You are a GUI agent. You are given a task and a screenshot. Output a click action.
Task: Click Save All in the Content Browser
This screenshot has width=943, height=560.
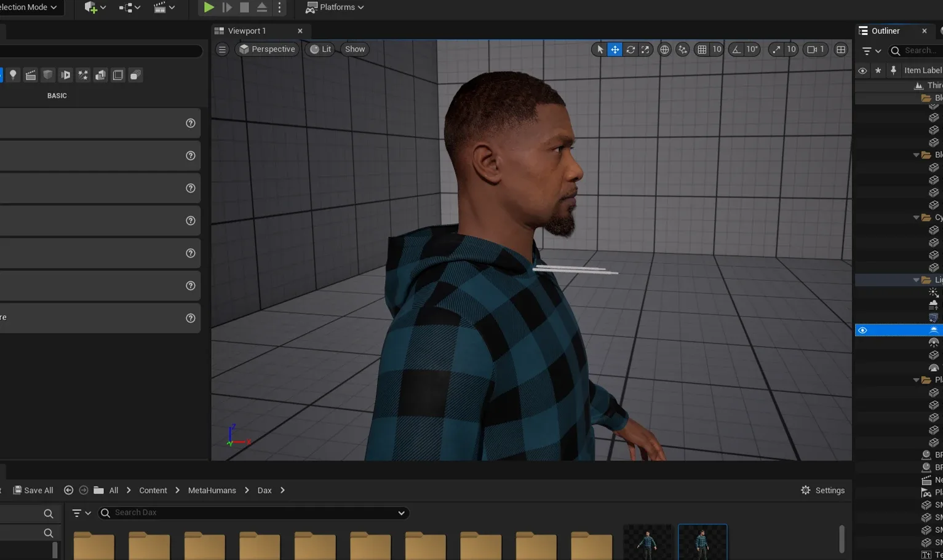pyautogui.click(x=33, y=490)
